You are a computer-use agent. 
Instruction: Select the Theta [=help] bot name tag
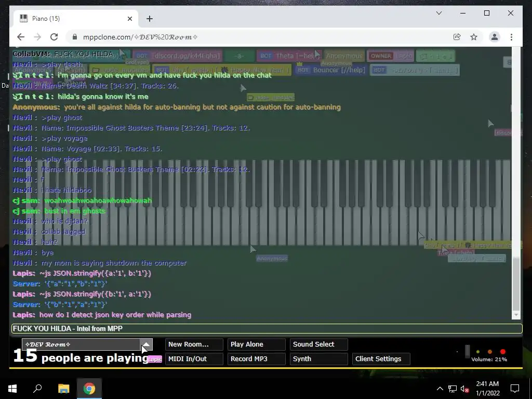289,56
